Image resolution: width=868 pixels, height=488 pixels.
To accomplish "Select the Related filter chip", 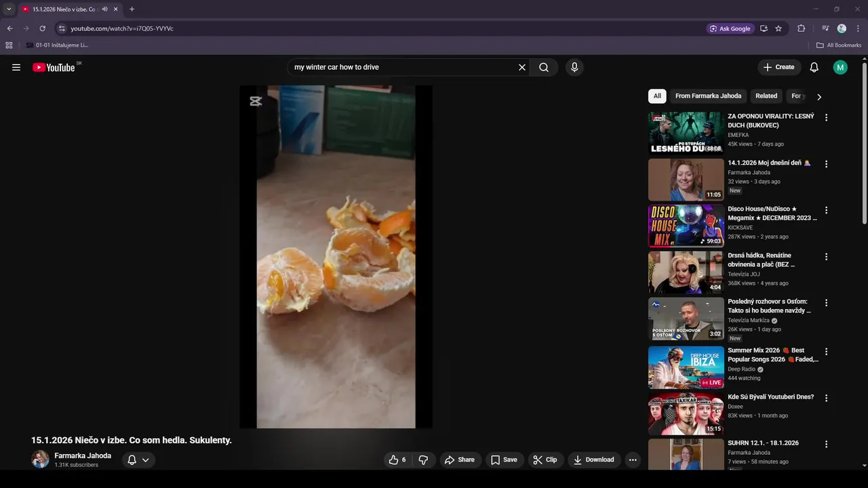I will [x=766, y=96].
